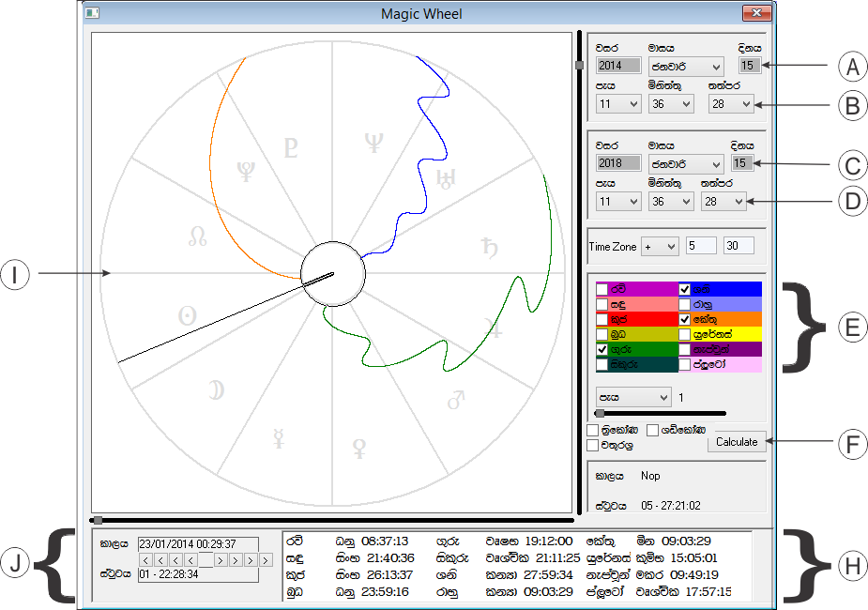Tick the ත්‍රිකෝණ aspect checkbox

tap(593, 430)
